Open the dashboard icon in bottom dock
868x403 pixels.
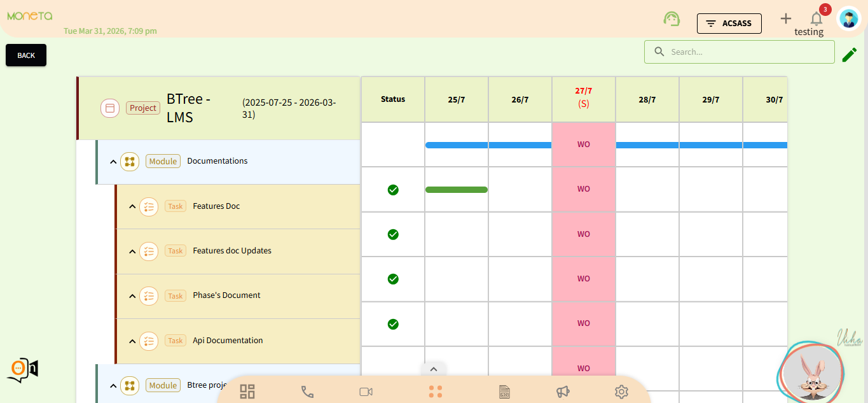tap(247, 392)
